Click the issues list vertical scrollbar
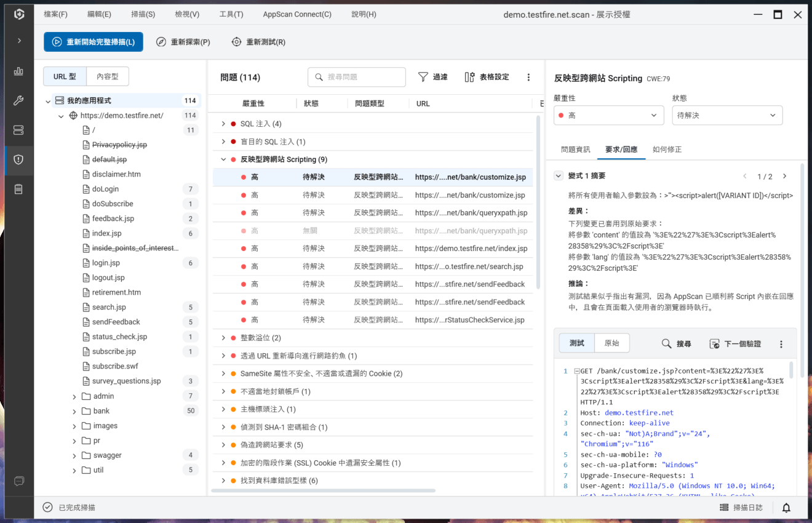Screen dimensions: 812x523 click(x=538, y=203)
